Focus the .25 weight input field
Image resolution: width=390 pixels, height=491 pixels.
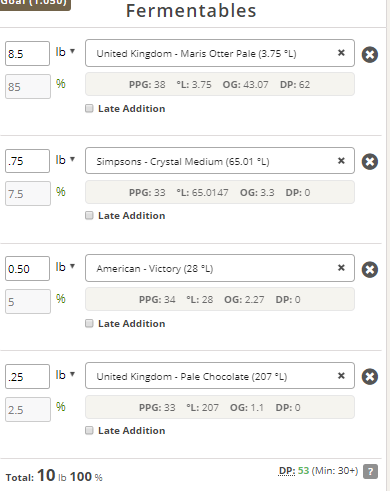pos(27,377)
